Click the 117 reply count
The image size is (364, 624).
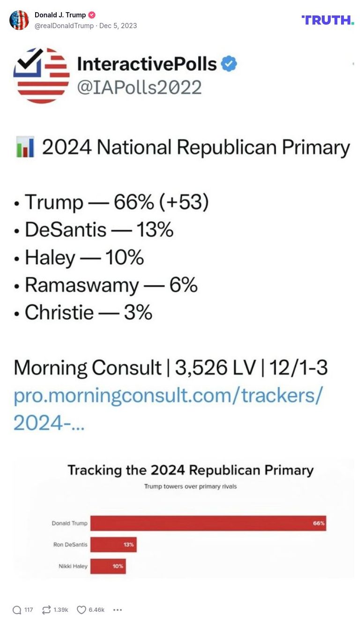point(29,610)
